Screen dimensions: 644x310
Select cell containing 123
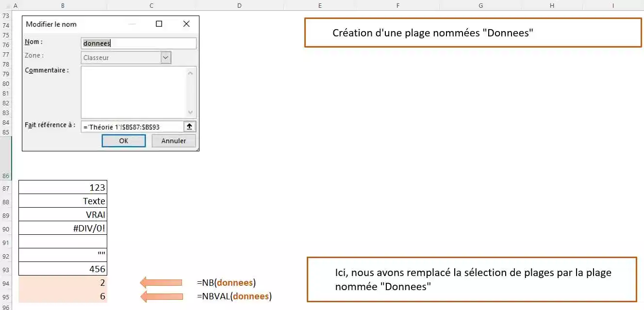tap(63, 187)
